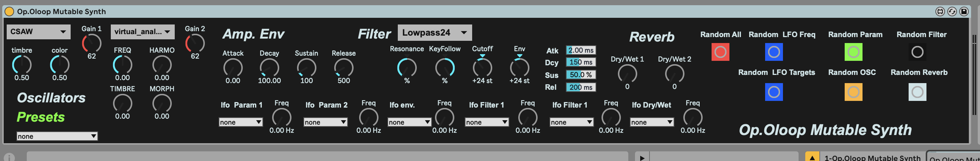This screenshot has height=161, width=980.
Task: Trigger the orange Random OSC button
Action: pyautogui.click(x=853, y=92)
